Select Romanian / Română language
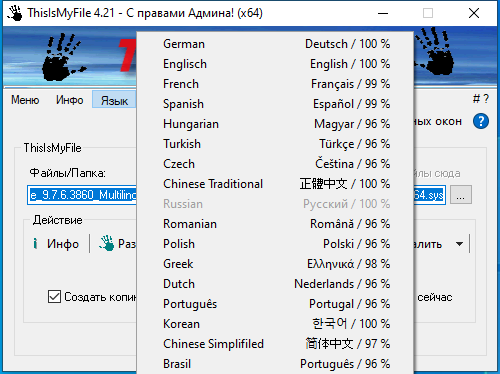Image resolution: width=500 pixels, height=374 pixels. [275, 224]
